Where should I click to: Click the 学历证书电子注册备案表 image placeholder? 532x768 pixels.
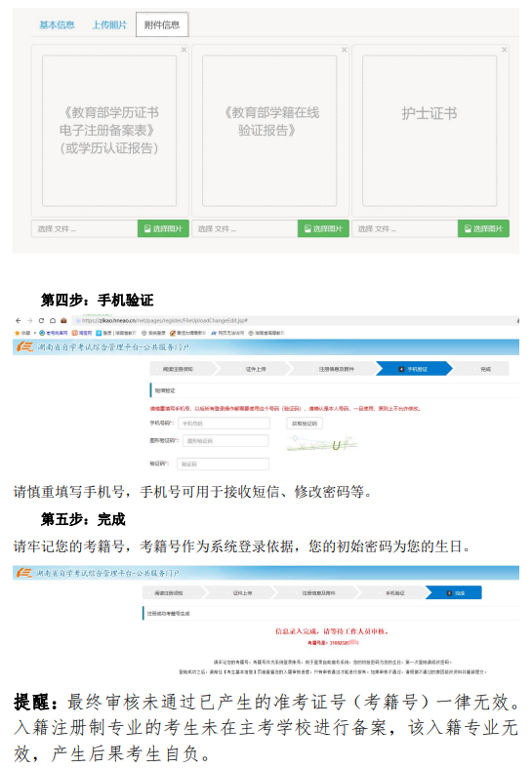109,131
